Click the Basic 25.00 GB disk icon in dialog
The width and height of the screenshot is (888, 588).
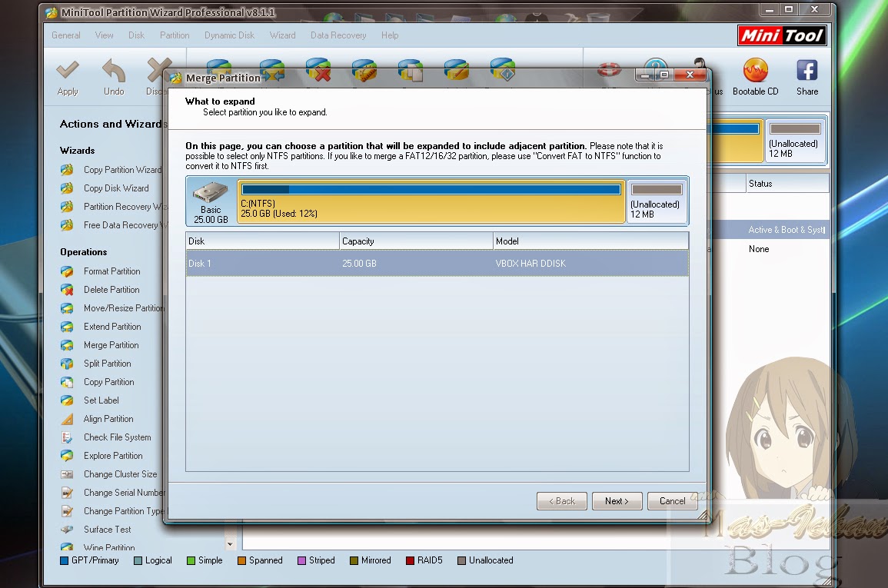[x=210, y=192]
